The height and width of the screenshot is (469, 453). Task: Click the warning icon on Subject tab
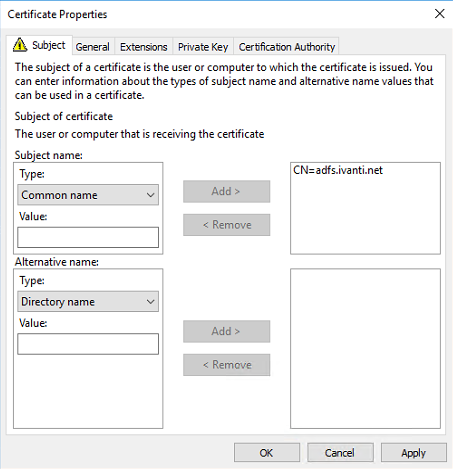(x=20, y=45)
